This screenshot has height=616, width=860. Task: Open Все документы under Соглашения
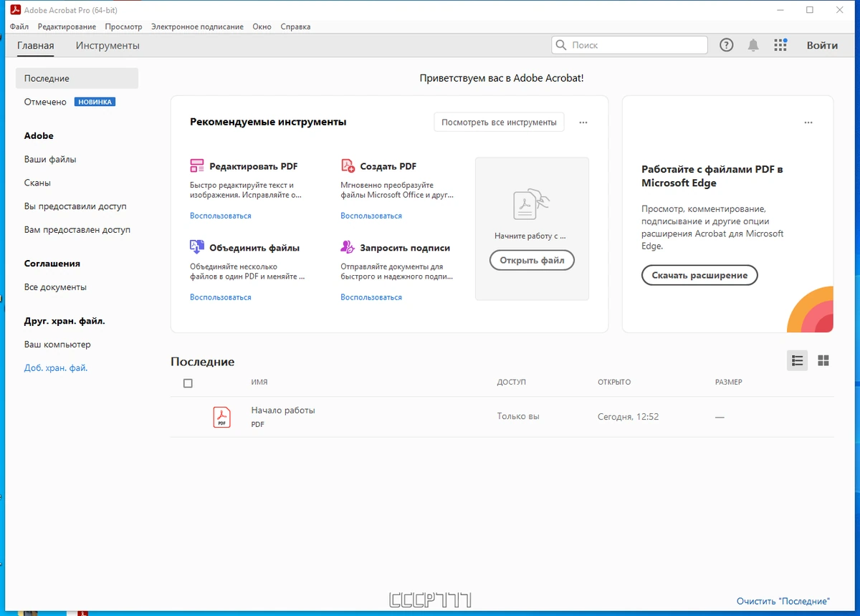55,287
